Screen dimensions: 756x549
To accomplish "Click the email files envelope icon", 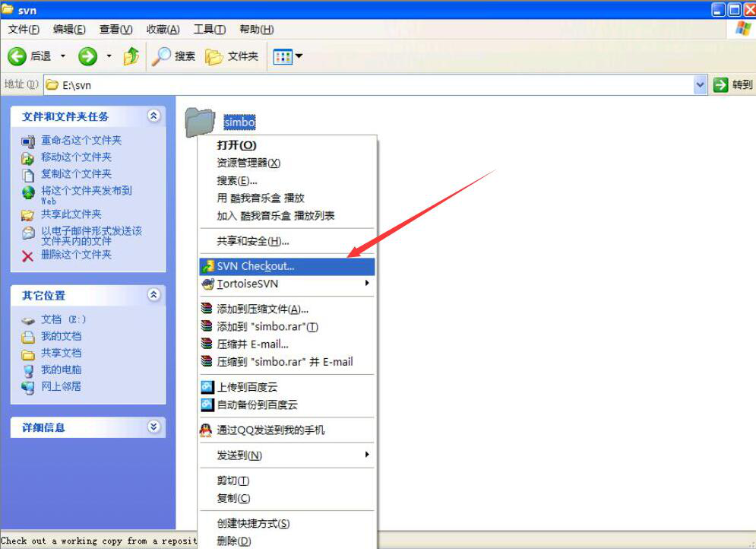I will point(28,233).
